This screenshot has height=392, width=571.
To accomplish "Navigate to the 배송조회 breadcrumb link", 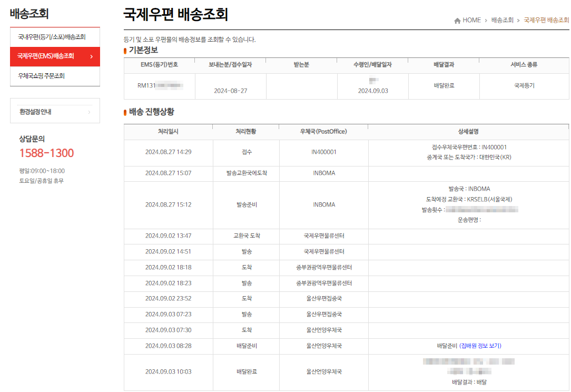I will pos(502,21).
